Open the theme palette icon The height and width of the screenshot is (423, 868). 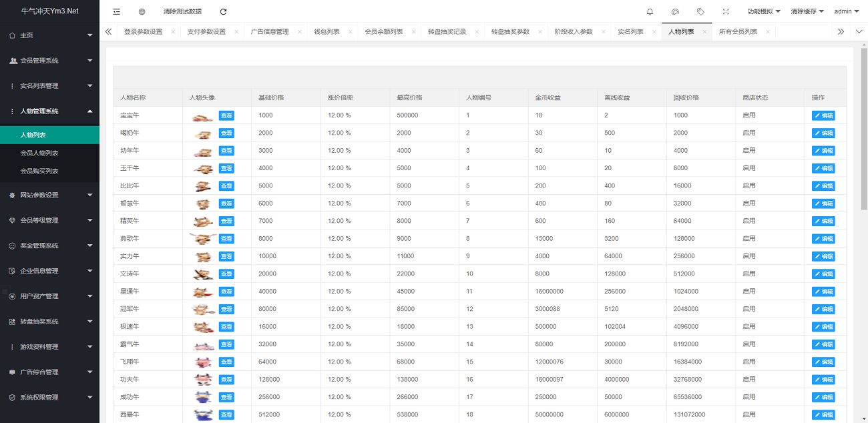click(x=675, y=11)
